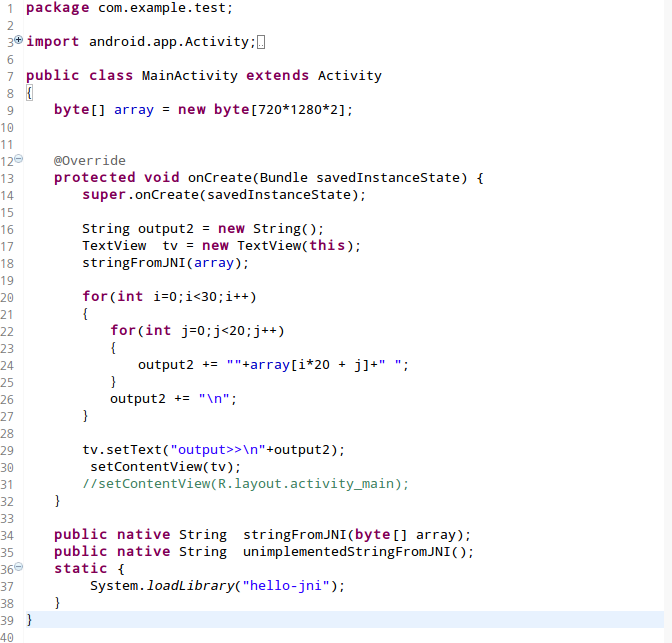This screenshot has width=672, height=643.
Task: Collapse the static block fold on line 36
Action: tap(18, 567)
